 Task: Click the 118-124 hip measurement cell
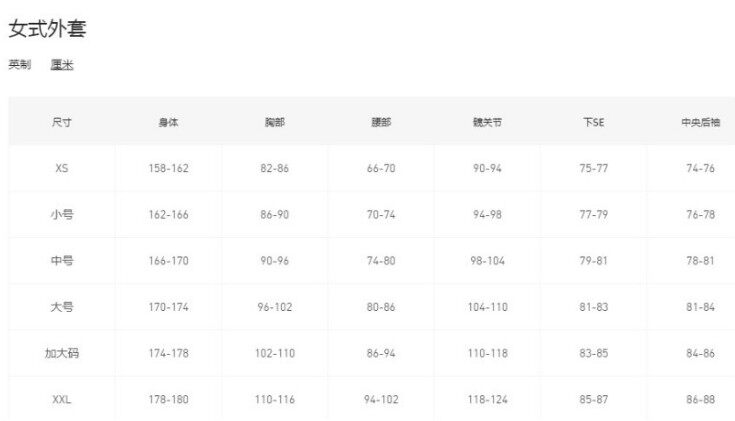coord(487,399)
